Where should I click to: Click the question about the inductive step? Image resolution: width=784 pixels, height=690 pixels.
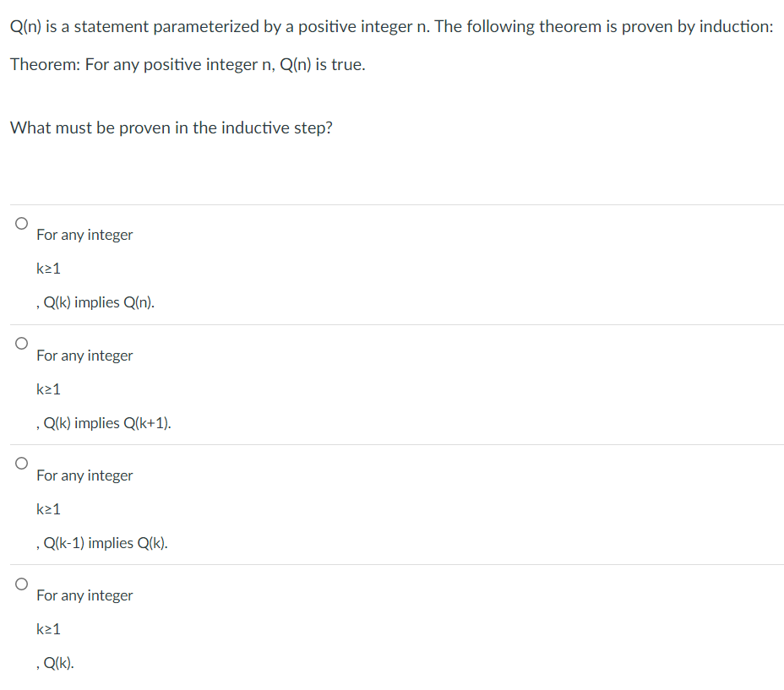click(171, 128)
